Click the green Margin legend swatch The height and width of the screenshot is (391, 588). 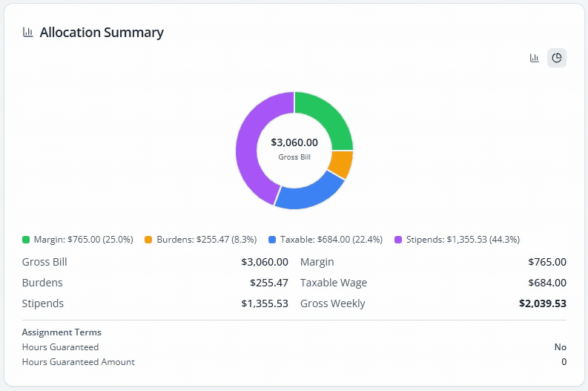pos(26,240)
